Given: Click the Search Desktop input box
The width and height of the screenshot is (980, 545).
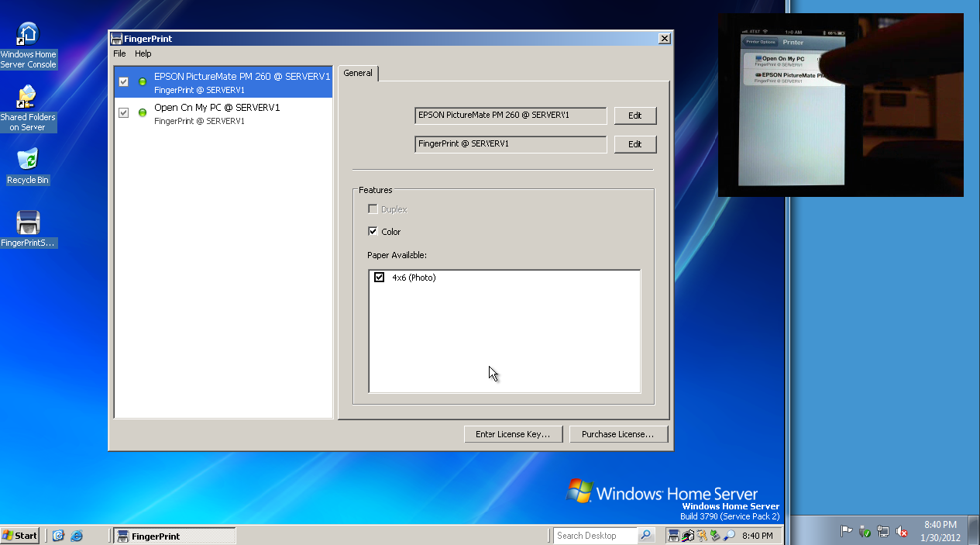Looking at the screenshot, I should pos(596,536).
